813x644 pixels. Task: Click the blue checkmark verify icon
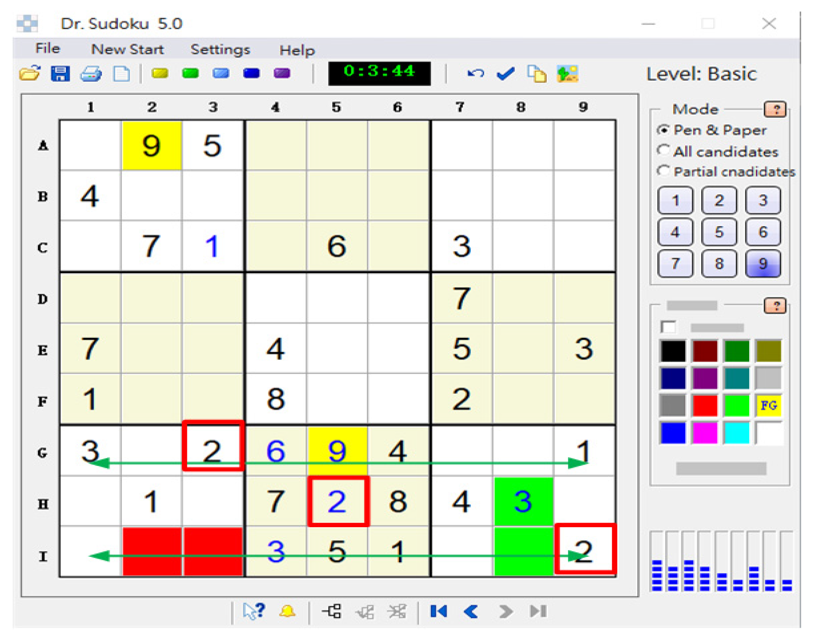click(505, 74)
